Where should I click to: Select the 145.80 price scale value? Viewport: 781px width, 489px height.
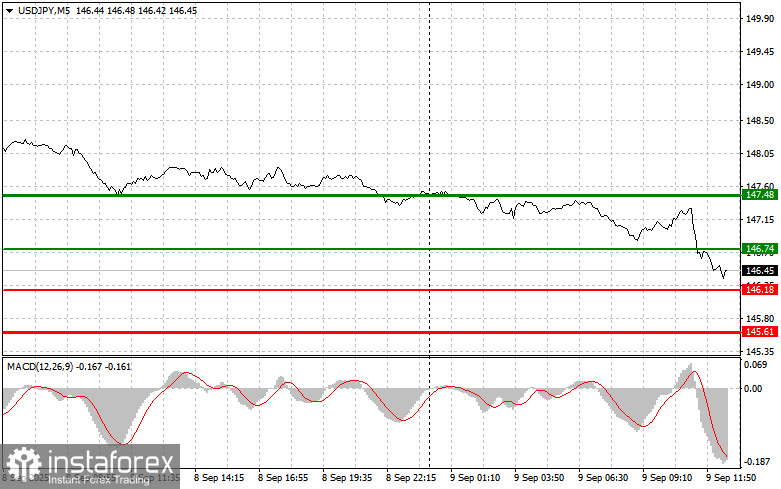point(760,318)
